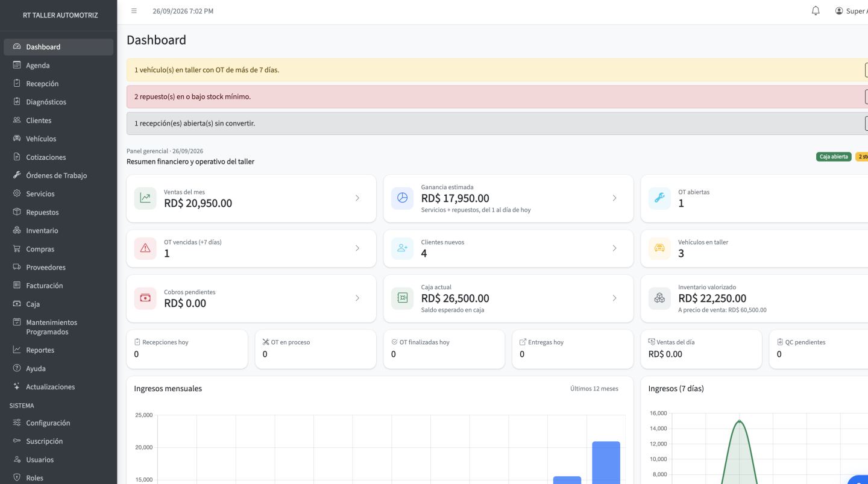Expand the Caja actual card chevron
This screenshot has height=484, width=868.
coord(614,298)
